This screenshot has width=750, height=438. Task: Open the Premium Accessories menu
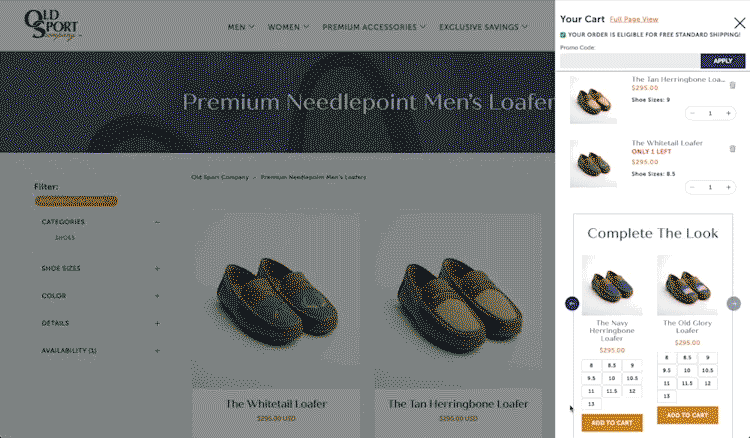(x=374, y=27)
